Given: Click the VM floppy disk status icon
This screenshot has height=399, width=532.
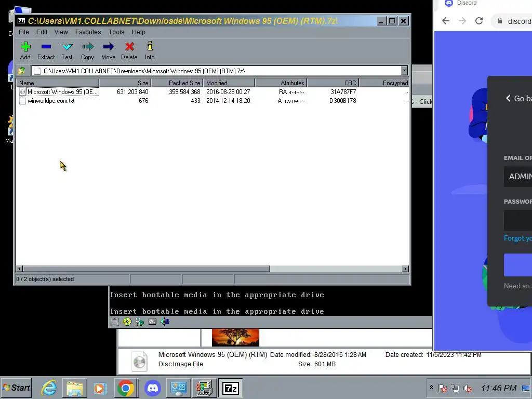Looking at the screenshot, I should click(x=115, y=322).
